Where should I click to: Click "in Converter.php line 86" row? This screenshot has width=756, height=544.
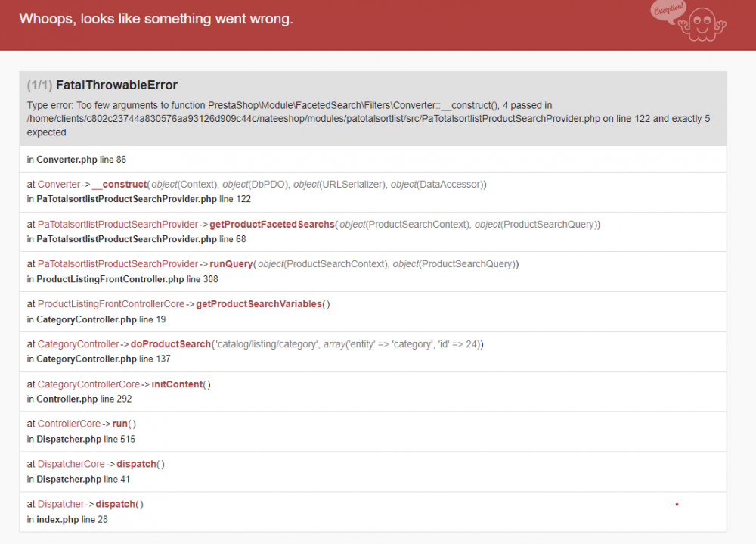(373, 160)
